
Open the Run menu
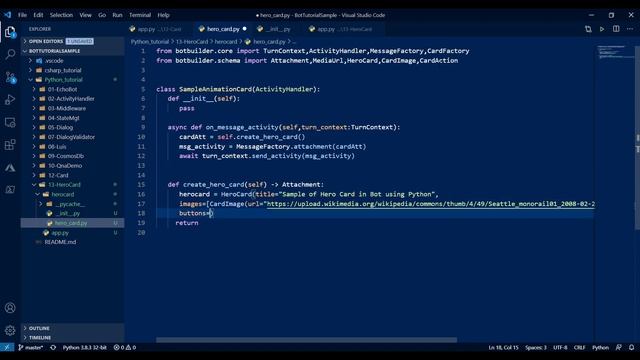pyautogui.click(x=117, y=15)
